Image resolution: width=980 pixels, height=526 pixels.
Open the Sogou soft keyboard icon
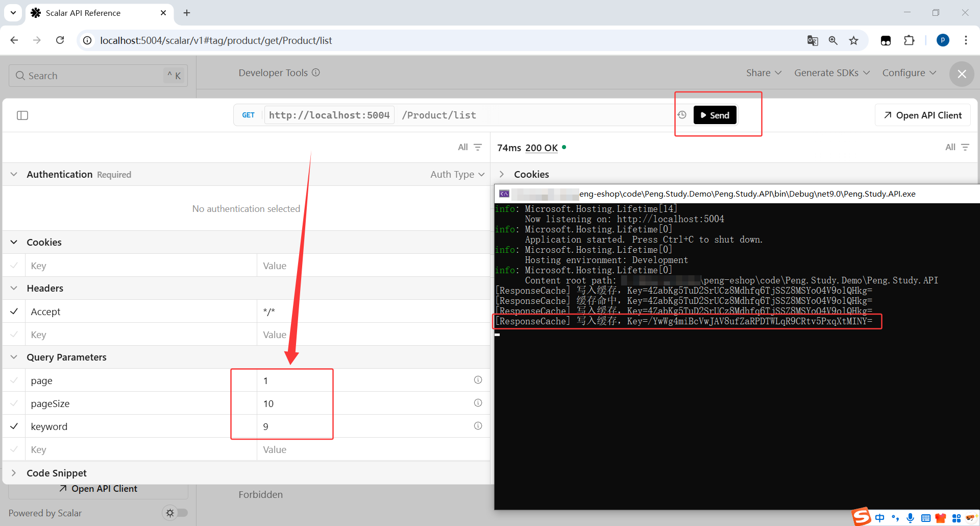[925, 518]
